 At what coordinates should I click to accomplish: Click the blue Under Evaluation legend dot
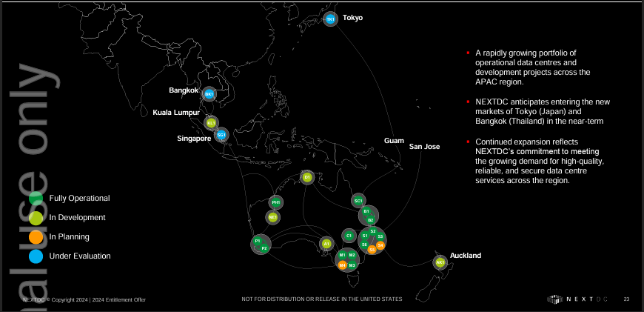(36, 256)
